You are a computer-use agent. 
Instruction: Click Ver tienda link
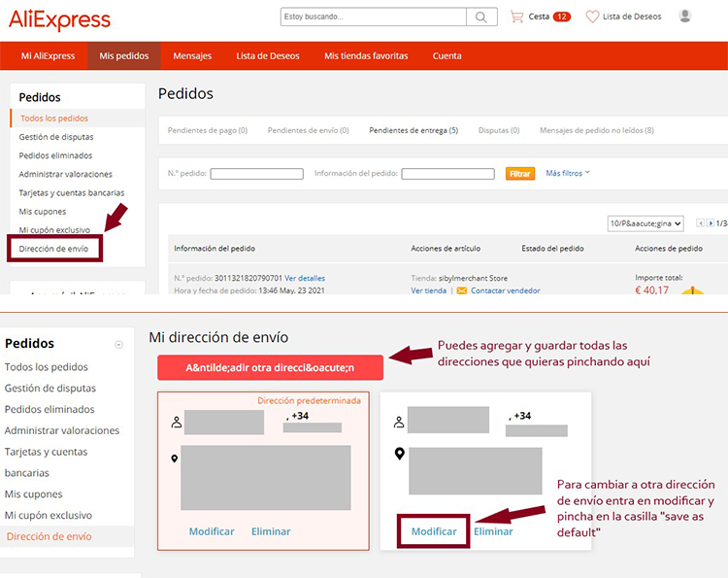[428, 290]
